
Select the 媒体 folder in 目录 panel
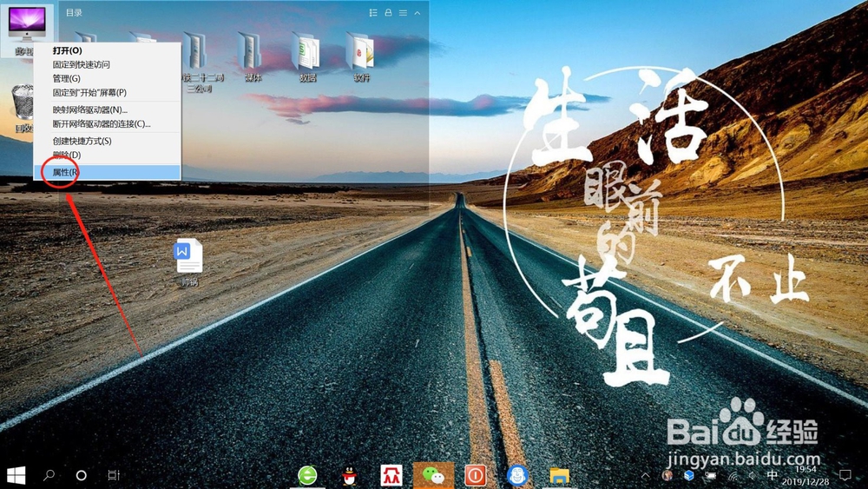pos(252,56)
